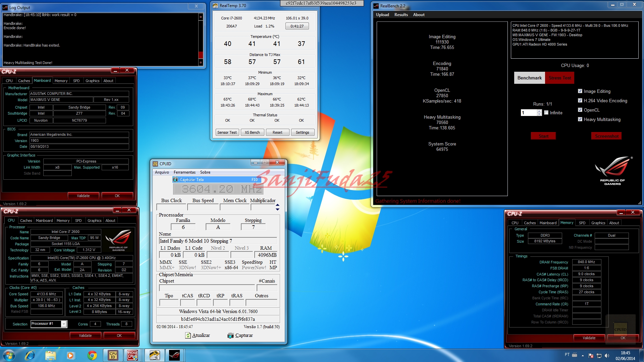Click the Reset button in RealTemp

[277, 132]
